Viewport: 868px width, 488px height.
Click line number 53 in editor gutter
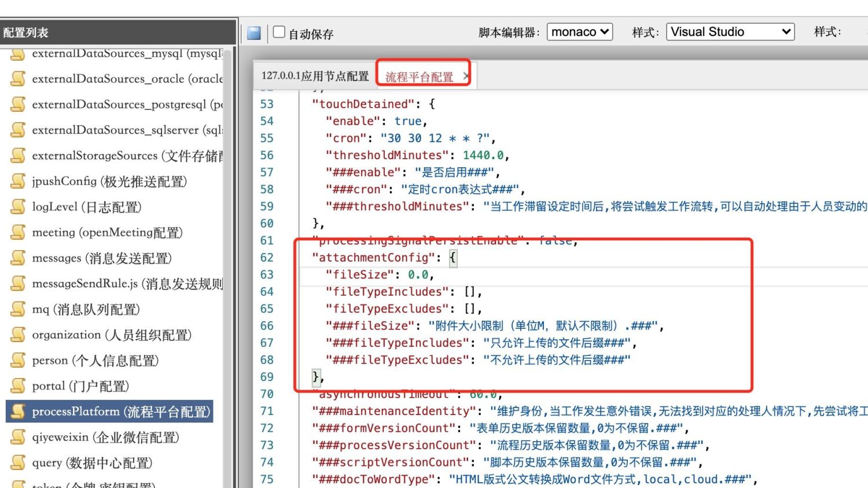pos(267,104)
